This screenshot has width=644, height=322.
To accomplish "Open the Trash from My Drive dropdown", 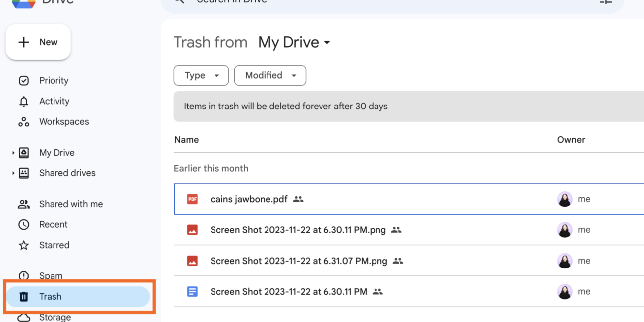I will (294, 42).
